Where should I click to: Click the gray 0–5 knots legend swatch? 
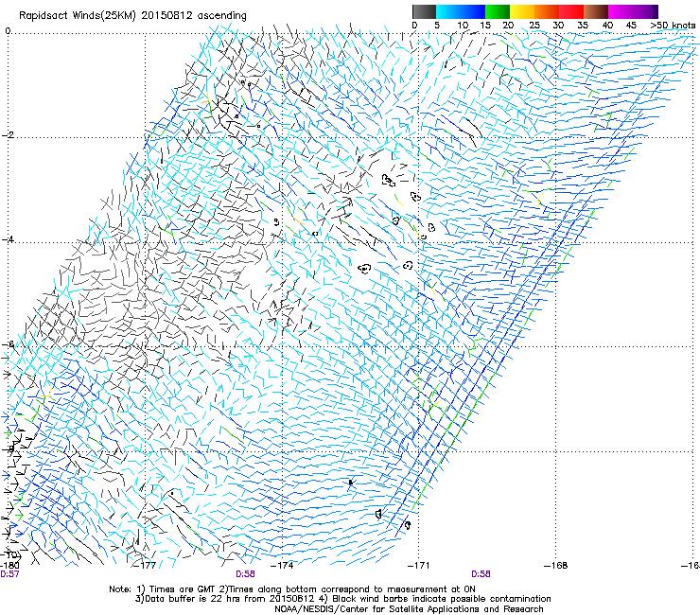coord(424,11)
